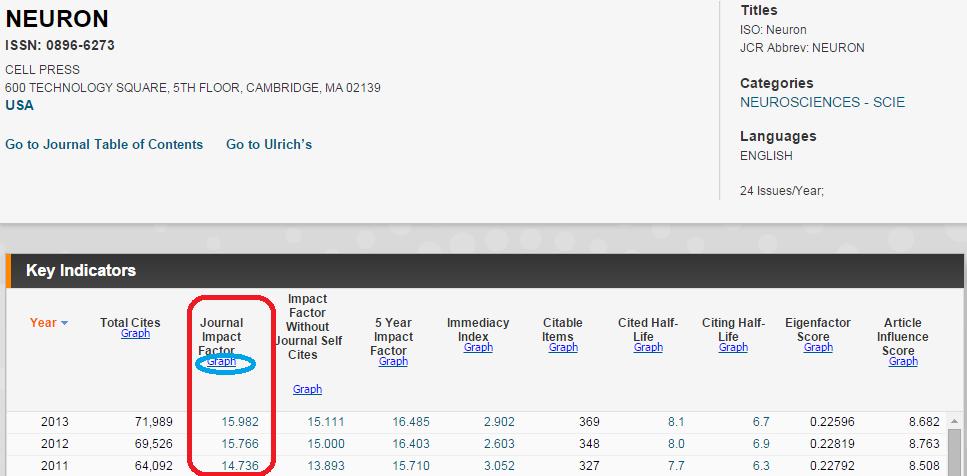
Task: Click 2012 cited half-life value 8.0
Action: [676, 444]
